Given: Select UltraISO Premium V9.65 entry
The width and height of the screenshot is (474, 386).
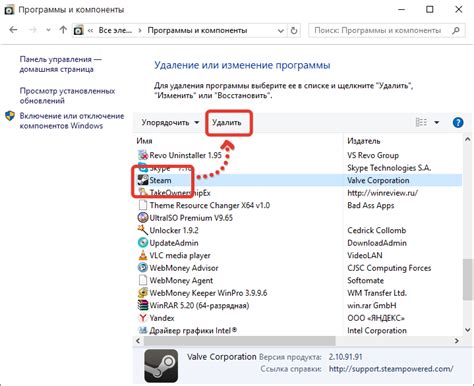Looking at the screenshot, I should click(191, 218).
